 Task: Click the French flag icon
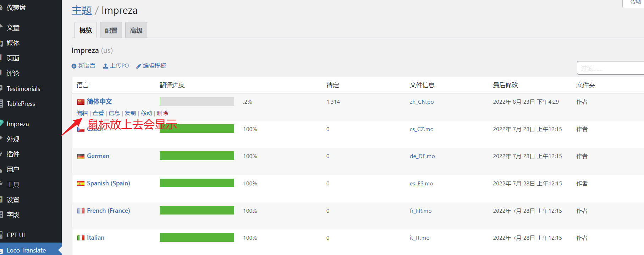(x=81, y=211)
